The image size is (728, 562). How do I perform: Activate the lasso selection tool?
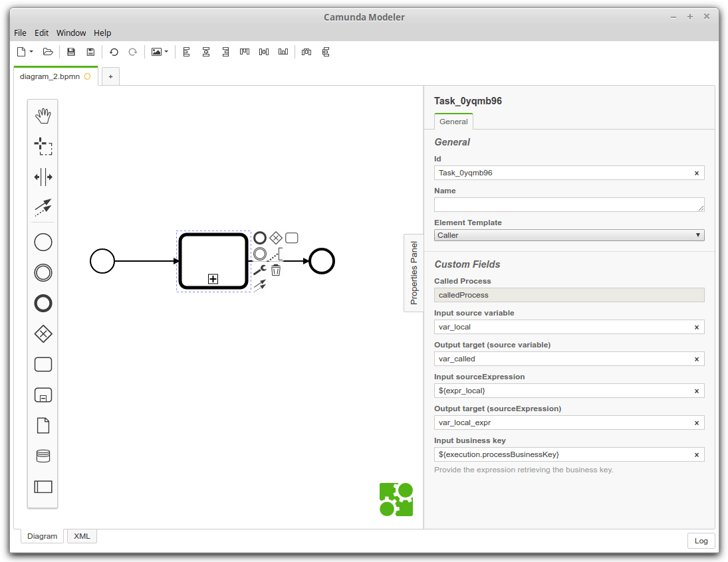click(43, 146)
